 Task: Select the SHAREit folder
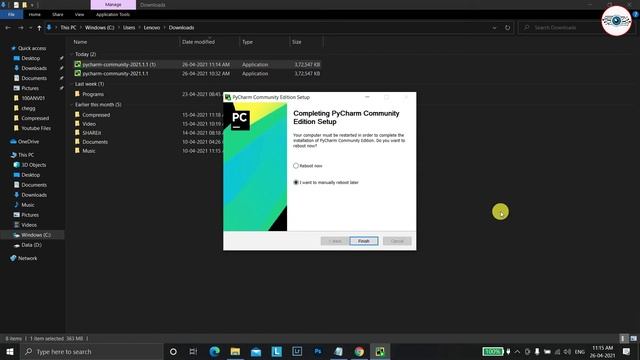tap(91, 133)
